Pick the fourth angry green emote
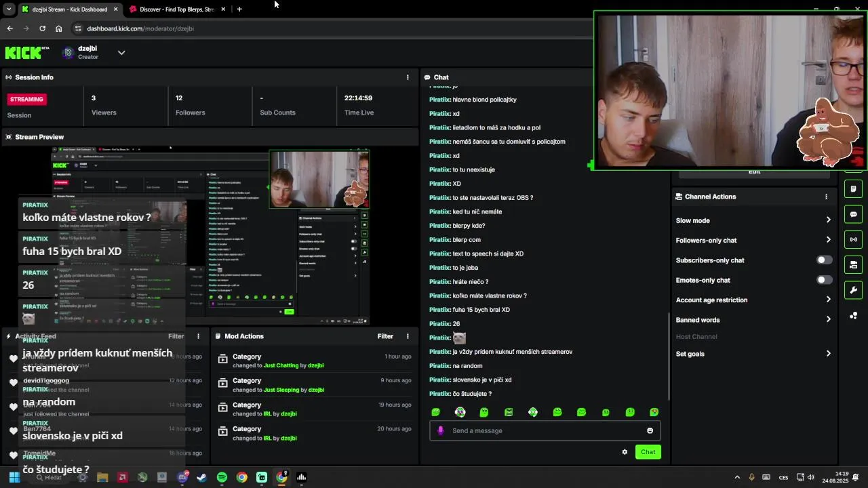868x488 pixels. coord(509,412)
